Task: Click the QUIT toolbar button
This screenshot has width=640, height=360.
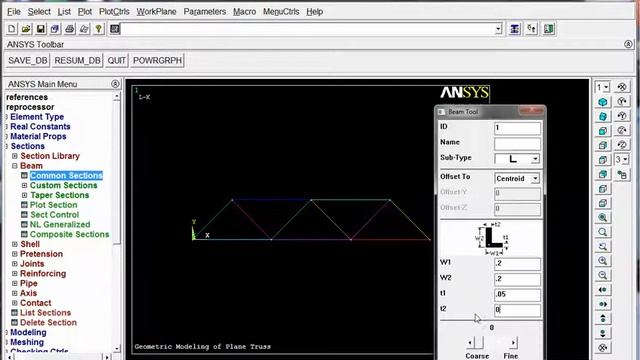Action: pos(116,60)
